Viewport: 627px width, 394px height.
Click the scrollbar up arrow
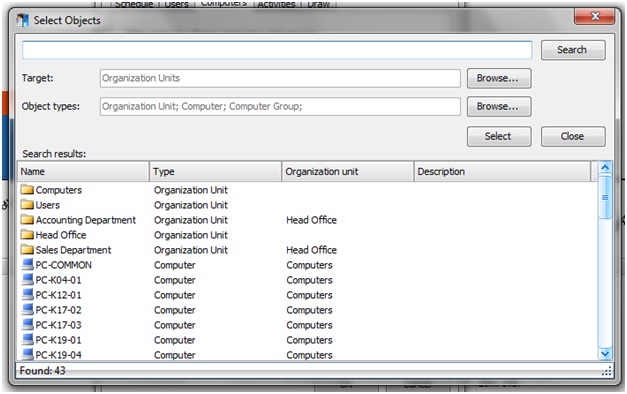click(x=605, y=168)
